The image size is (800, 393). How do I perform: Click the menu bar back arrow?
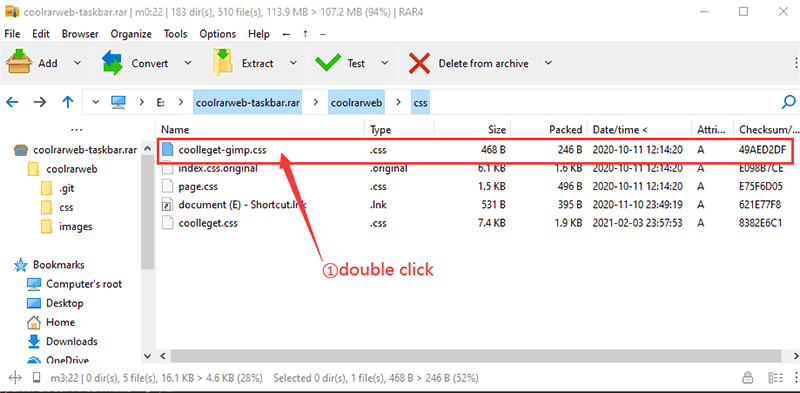(286, 34)
